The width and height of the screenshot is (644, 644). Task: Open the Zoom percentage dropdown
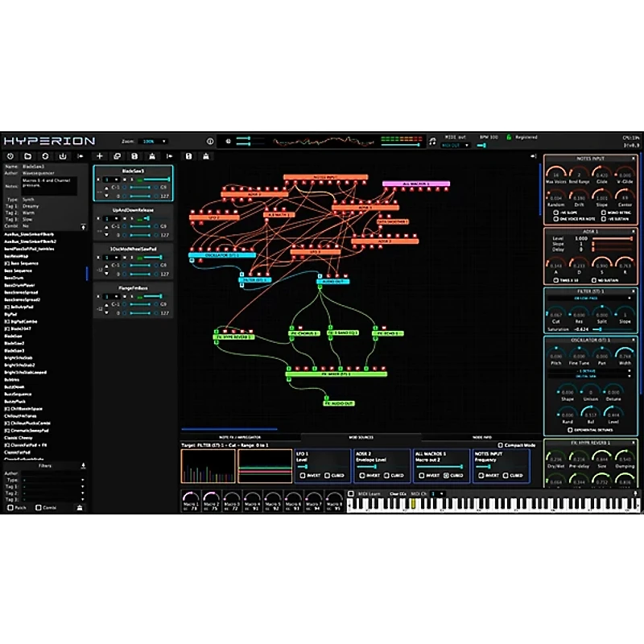tap(153, 140)
